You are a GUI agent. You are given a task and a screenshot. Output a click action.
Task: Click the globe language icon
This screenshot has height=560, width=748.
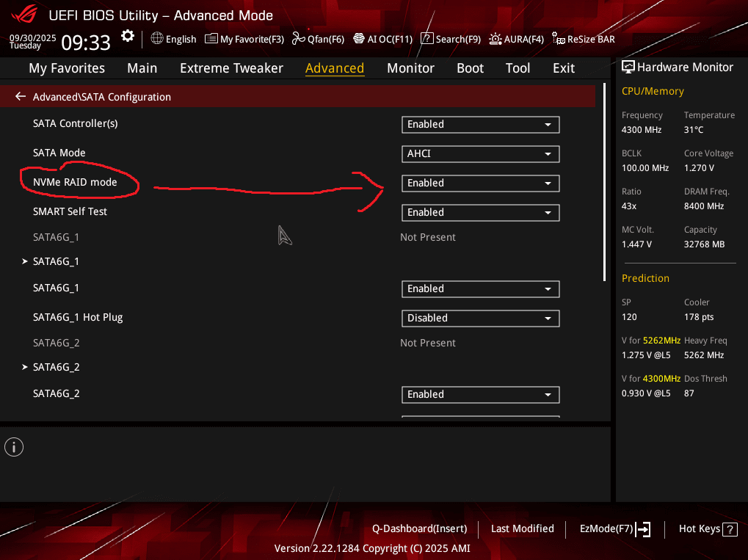pyautogui.click(x=157, y=38)
